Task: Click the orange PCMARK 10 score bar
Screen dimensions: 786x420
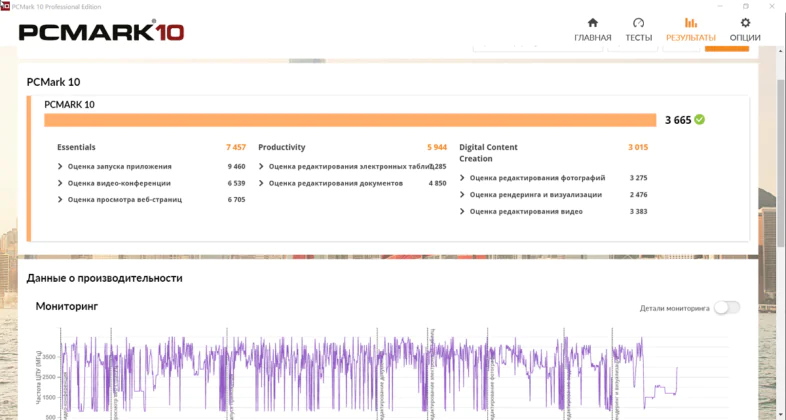Action: coord(350,120)
